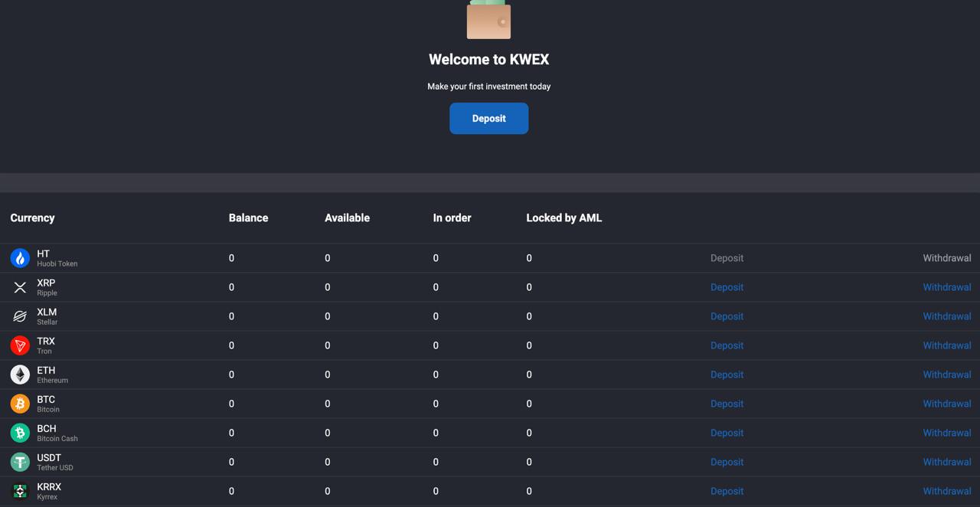Screen dimensions: 980x507
Task: Click the Tether USDT icon
Action: coord(20,462)
